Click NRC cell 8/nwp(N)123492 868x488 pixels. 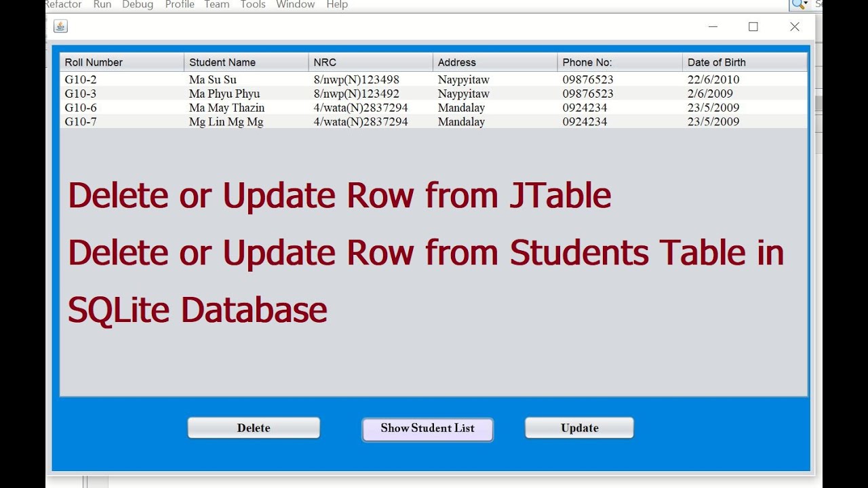coord(371,94)
